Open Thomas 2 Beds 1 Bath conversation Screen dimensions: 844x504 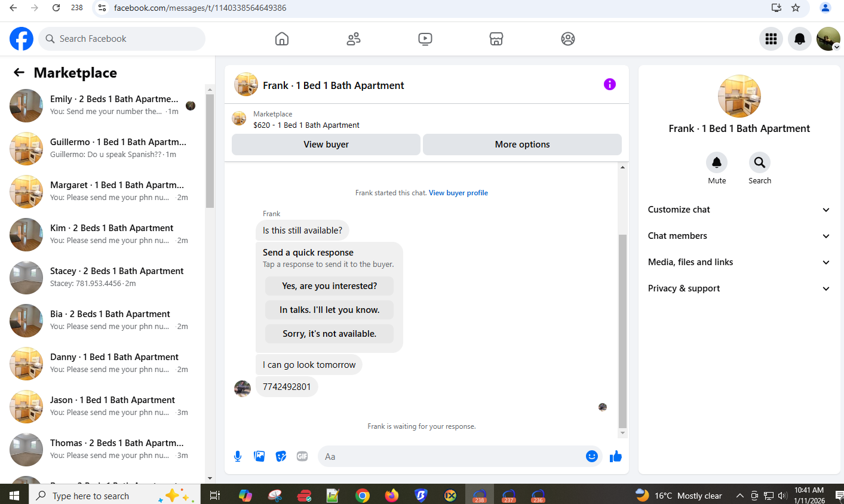(104, 450)
